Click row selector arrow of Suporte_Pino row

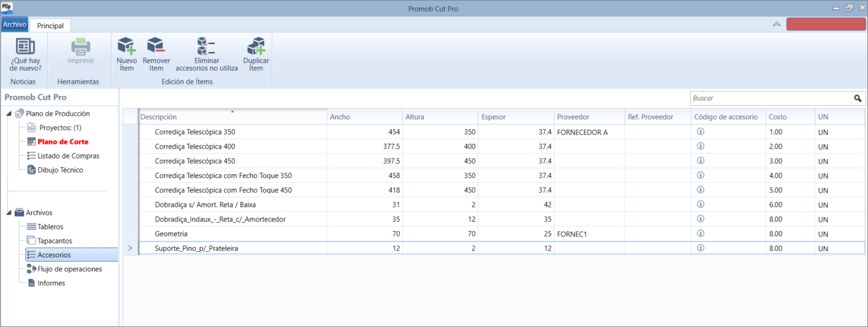(130, 248)
